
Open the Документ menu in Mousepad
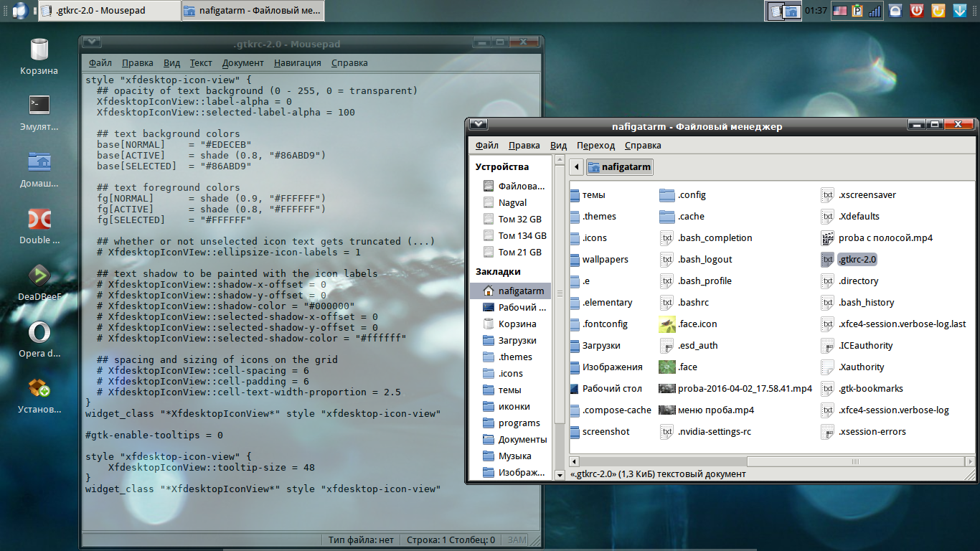pyautogui.click(x=242, y=63)
